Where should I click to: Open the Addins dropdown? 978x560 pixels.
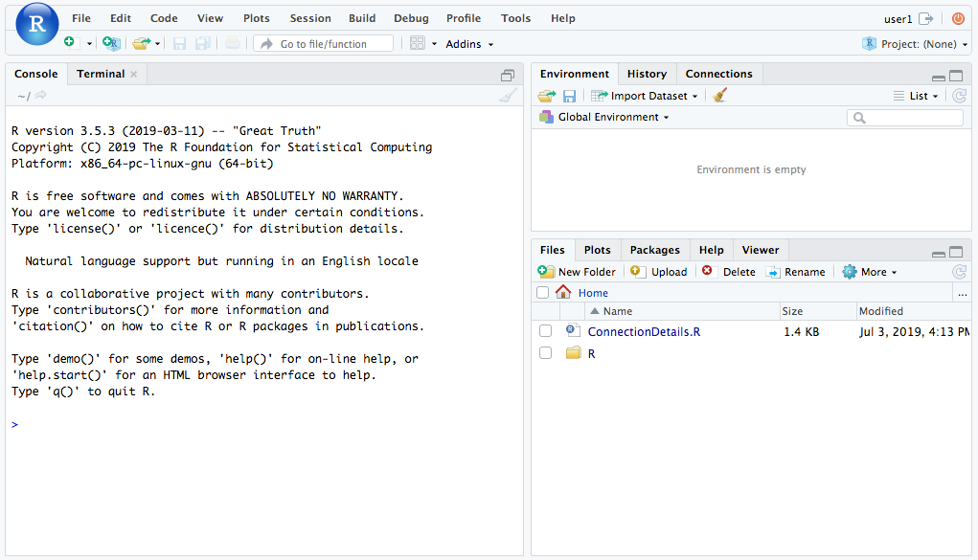[469, 44]
